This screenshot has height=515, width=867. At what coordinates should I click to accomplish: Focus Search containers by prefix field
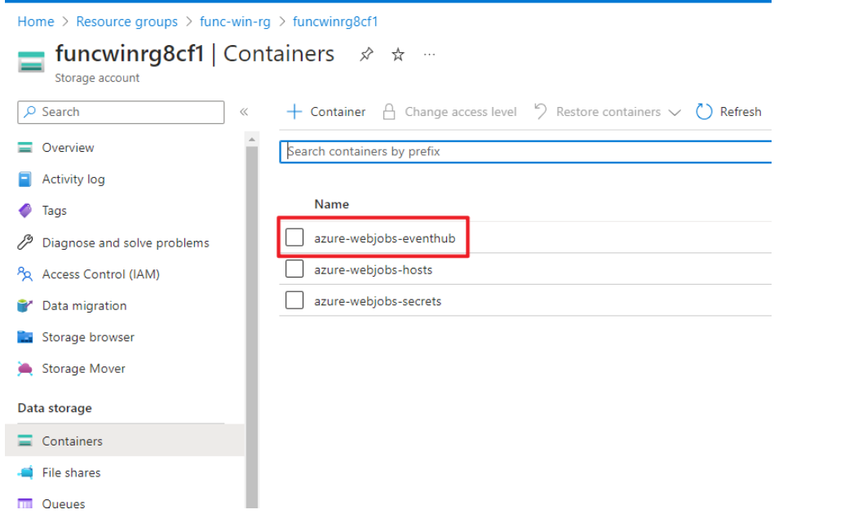[525, 152]
